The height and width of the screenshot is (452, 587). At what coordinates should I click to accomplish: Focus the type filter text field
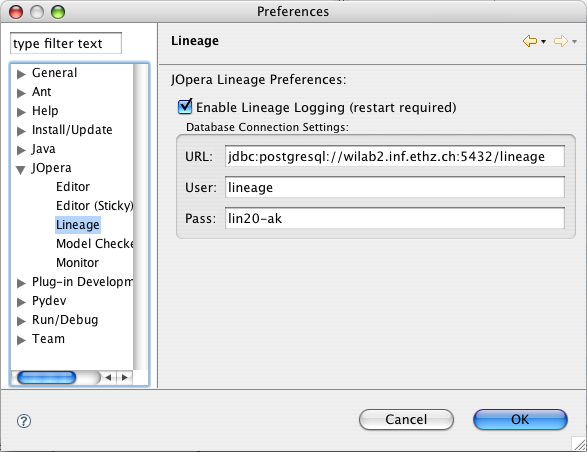point(66,43)
